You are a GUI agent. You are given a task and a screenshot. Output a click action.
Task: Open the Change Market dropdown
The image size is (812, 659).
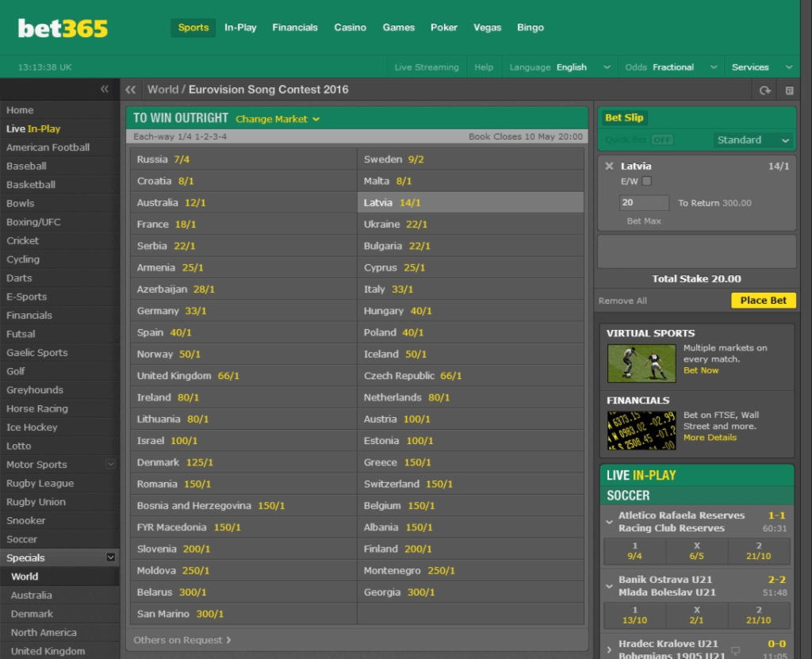[278, 119]
